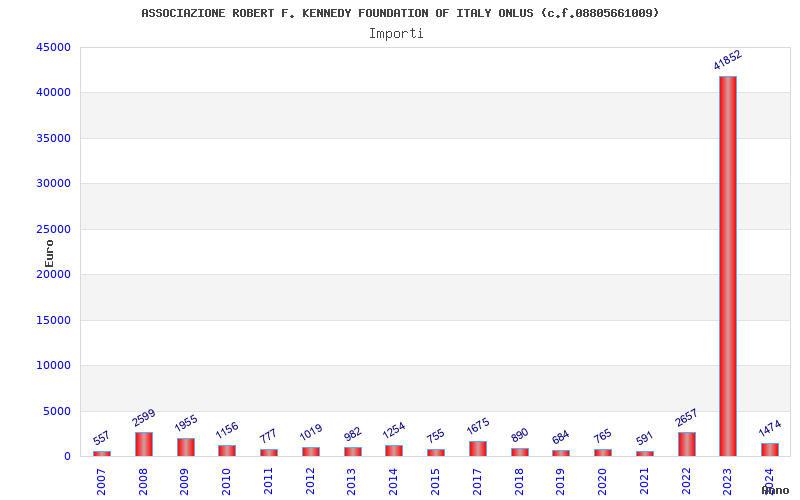Click the 2011 year axis label
Screen dimensions: 800x500
[268, 482]
